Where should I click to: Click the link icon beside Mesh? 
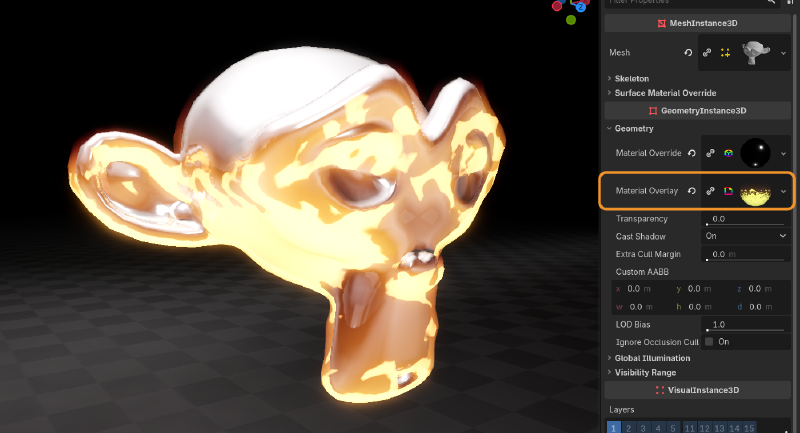(x=707, y=53)
